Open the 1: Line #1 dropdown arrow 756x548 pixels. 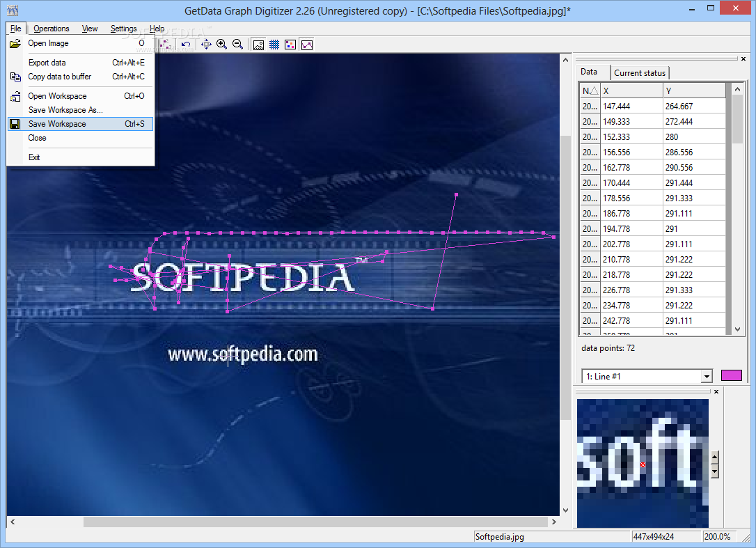click(707, 376)
